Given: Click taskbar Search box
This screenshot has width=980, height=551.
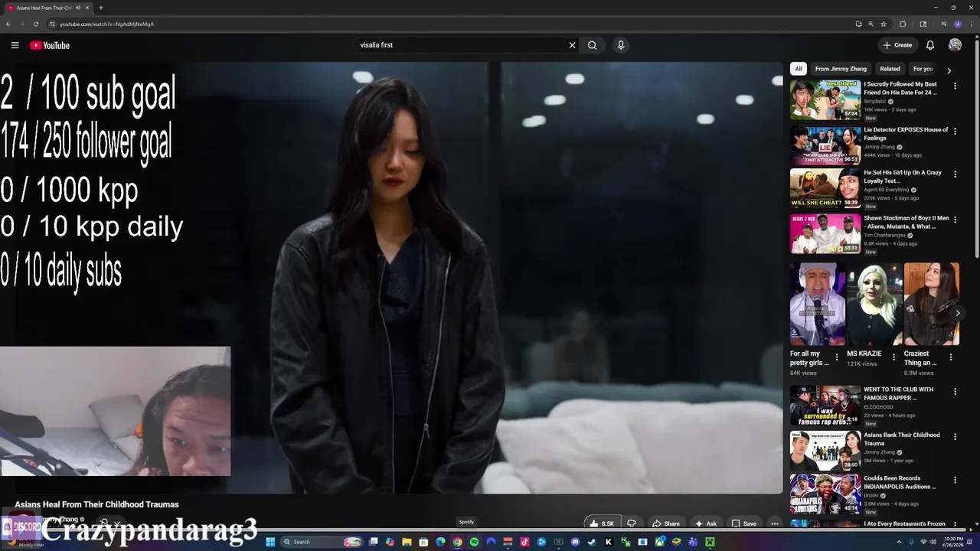Looking at the screenshot, I should click(x=322, y=542).
